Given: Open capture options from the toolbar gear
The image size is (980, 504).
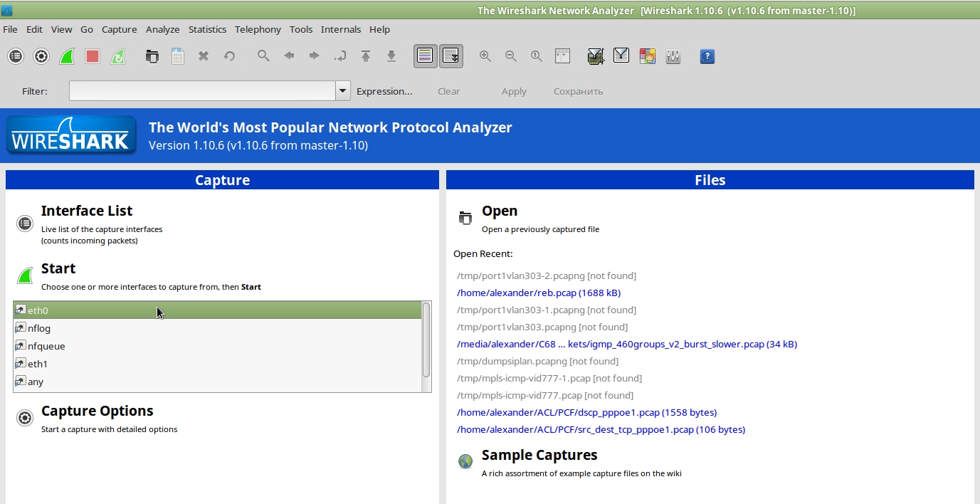Looking at the screenshot, I should [41, 56].
